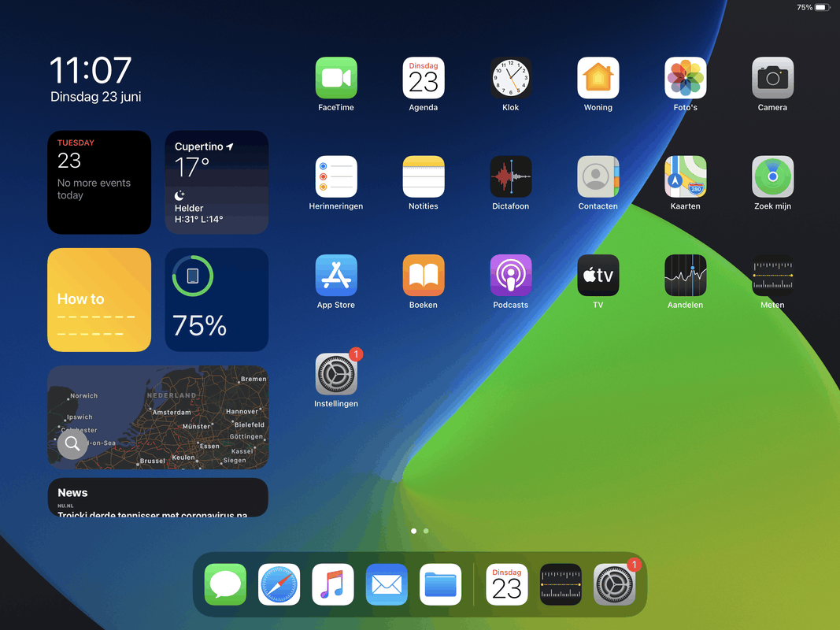Launch the Camera app
Screen dimensions: 840x630
coord(772,78)
